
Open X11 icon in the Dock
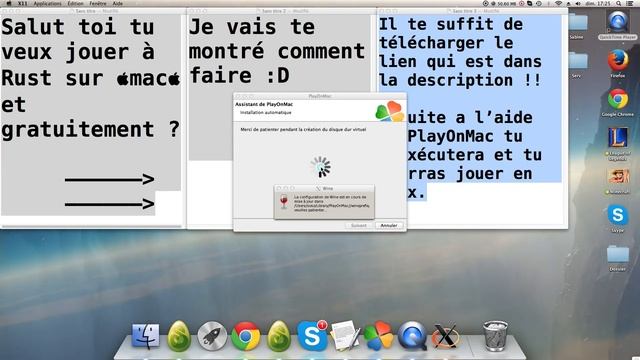[445, 337]
